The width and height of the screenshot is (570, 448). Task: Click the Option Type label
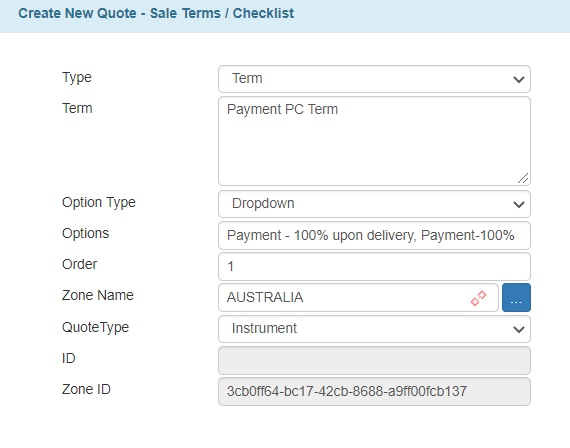point(99,203)
